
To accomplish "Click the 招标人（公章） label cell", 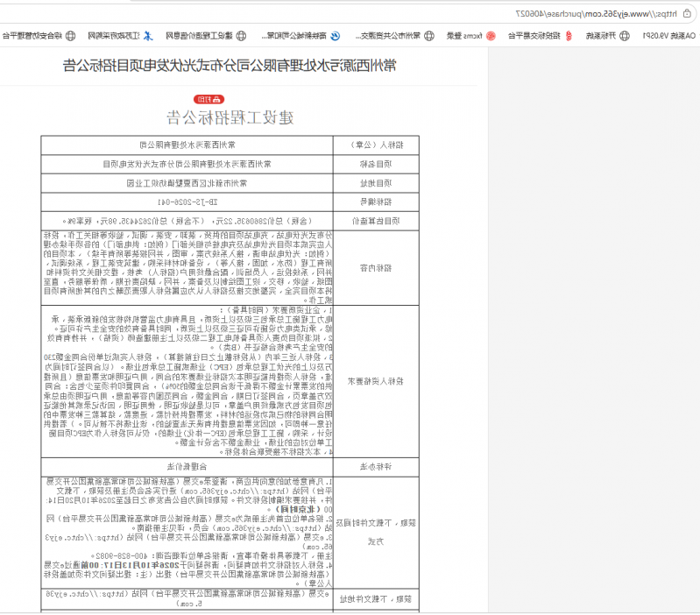I will tap(376, 145).
